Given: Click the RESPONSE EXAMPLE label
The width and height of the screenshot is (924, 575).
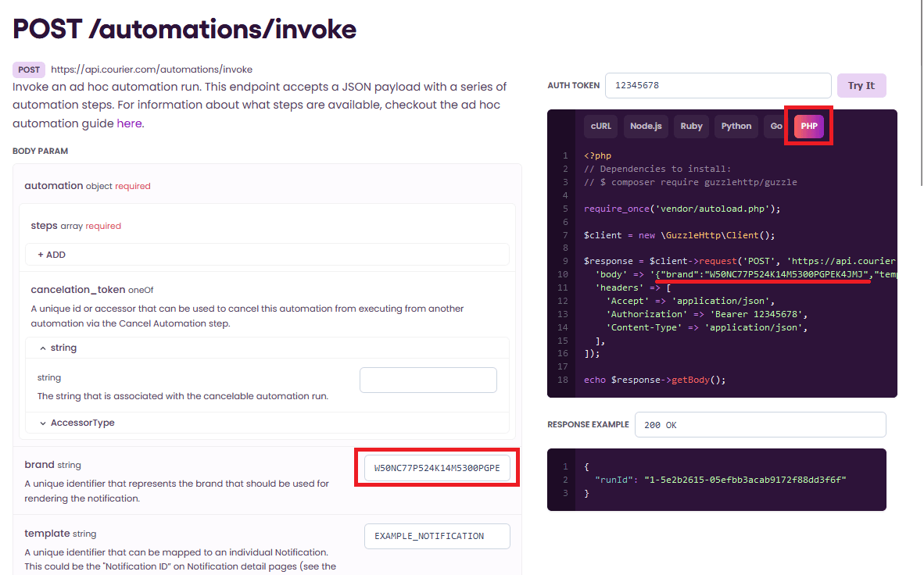Looking at the screenshot, I should pos(588,425).
